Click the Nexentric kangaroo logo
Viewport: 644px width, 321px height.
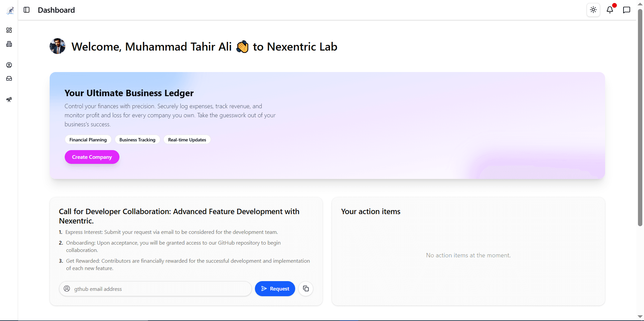10,10
